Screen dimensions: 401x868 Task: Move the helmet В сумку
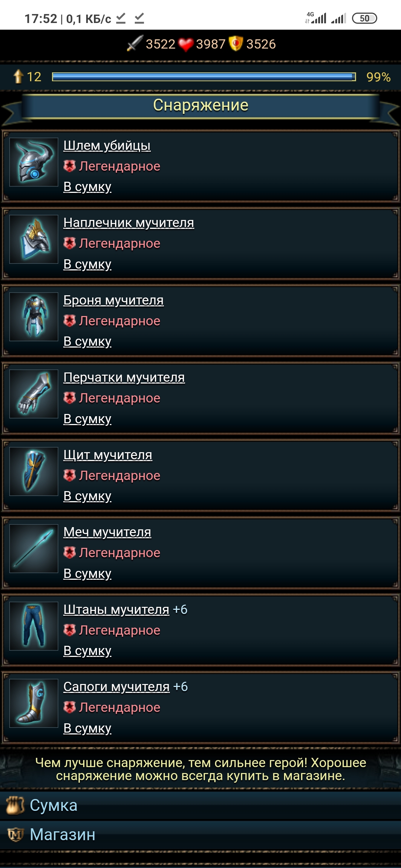pyautogui.click(x=87, y=187)
